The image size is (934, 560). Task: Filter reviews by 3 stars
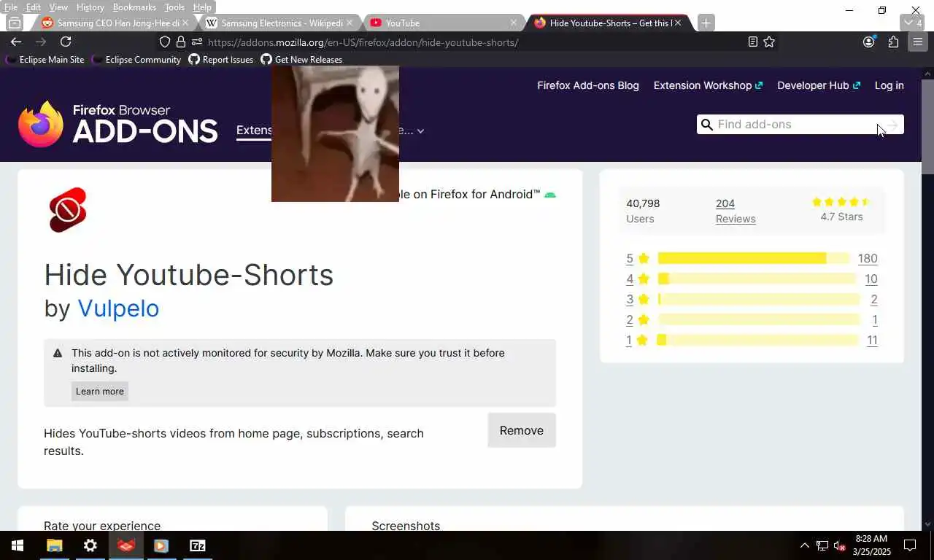pos(637,299)
